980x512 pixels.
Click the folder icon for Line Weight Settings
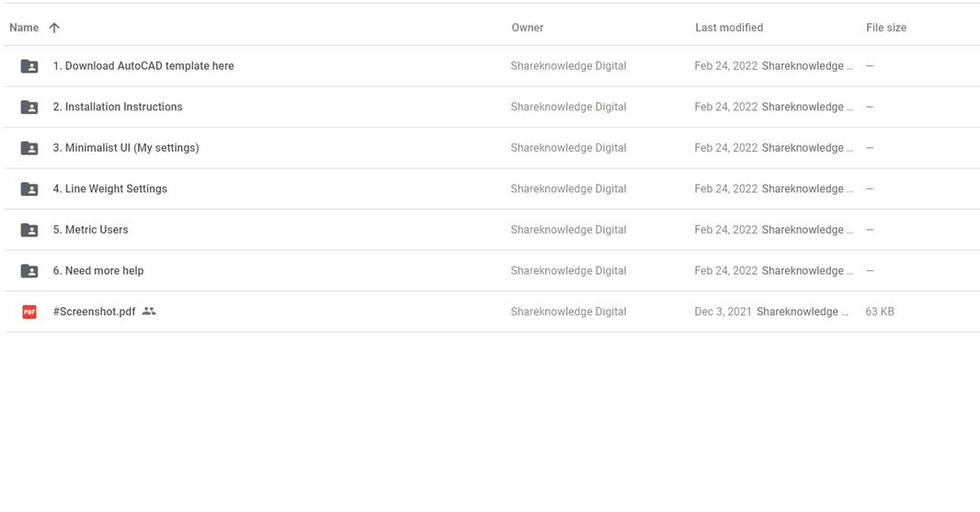pyautogui.click(x=29, y=188)
